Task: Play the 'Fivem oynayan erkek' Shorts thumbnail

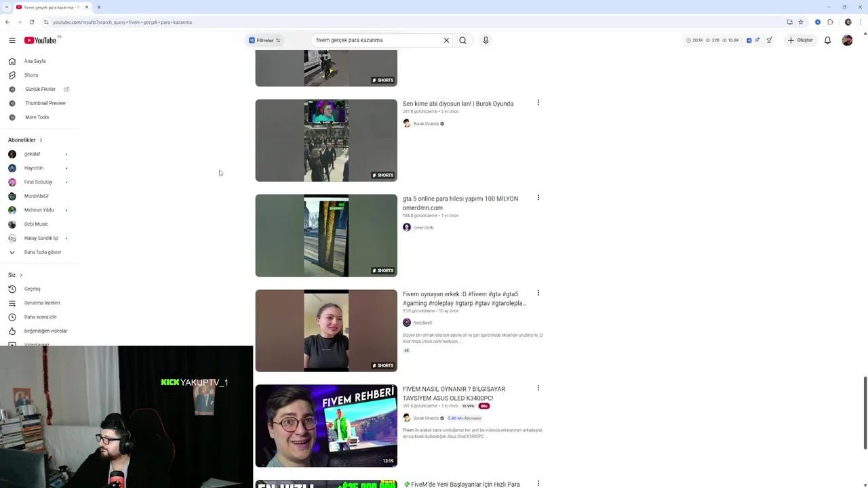Action: (x=326, y=331)
